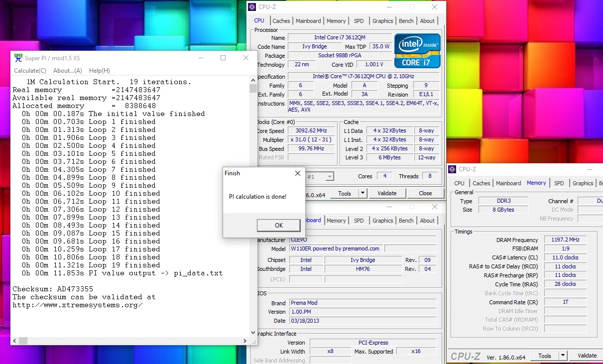The width and height of the screenshot is (603, 364).
Task: Open About tab in the Mainboard CPU-Z window
Action: [x=427, y=221]
